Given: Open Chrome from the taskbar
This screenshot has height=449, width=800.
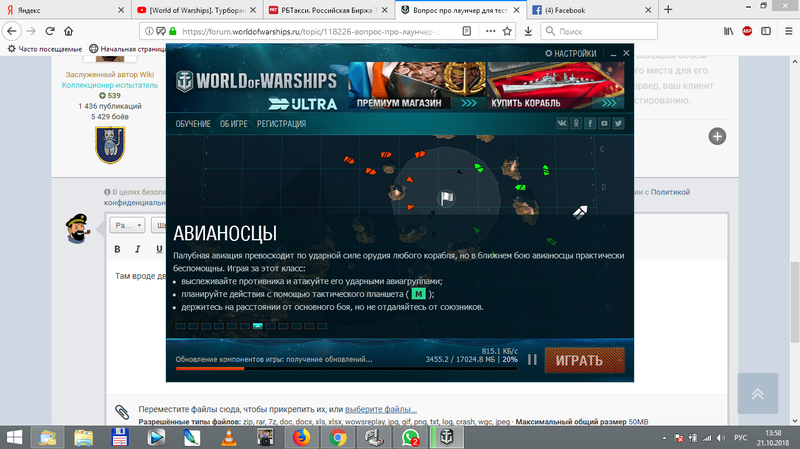Looking at the screenshot, I should click(337, 437).
